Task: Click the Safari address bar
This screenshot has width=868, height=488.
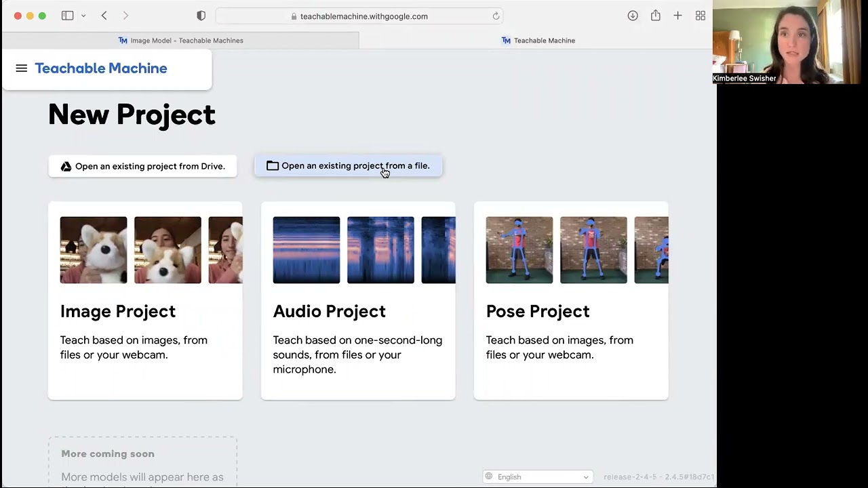Action: pos(359,16)
